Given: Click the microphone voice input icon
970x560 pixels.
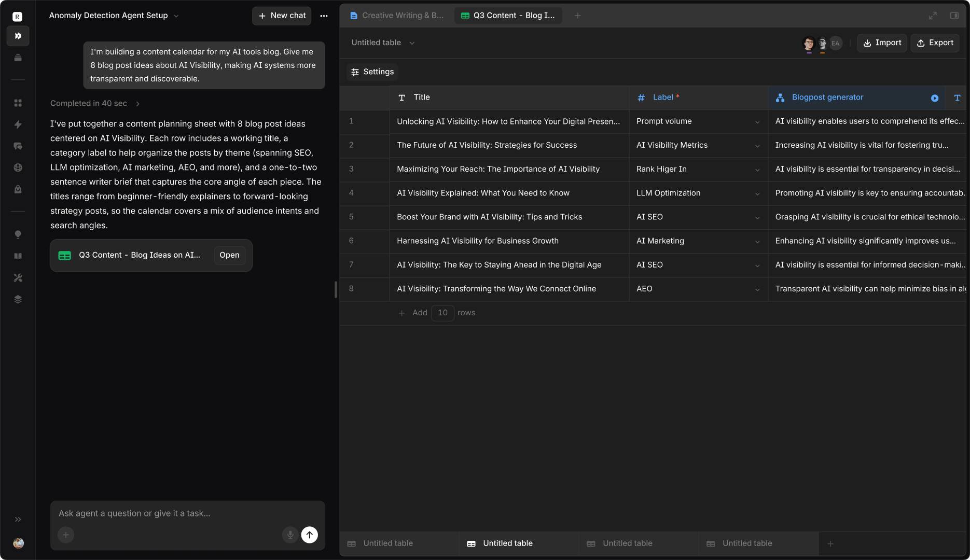Looking at the screenshot, I should click(x=290, y=535).
